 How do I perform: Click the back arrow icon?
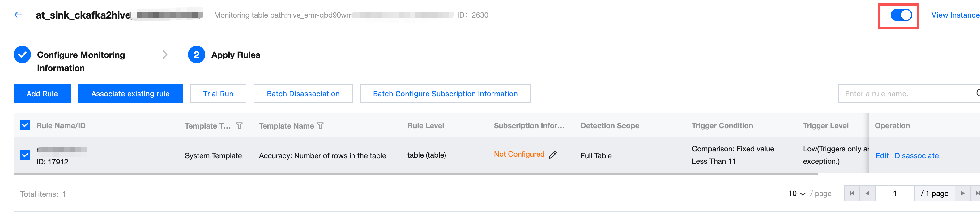coord(18,15)
